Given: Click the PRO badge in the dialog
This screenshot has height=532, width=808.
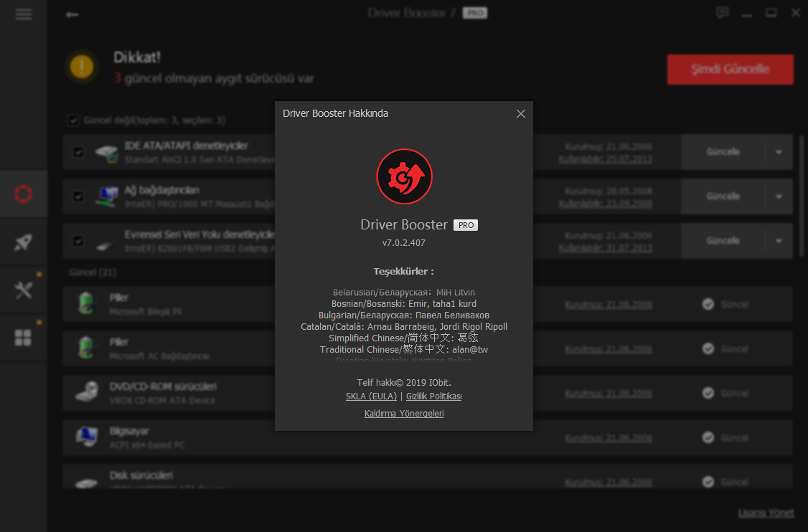Looking at the screenshot, I should tap(465, 225).
